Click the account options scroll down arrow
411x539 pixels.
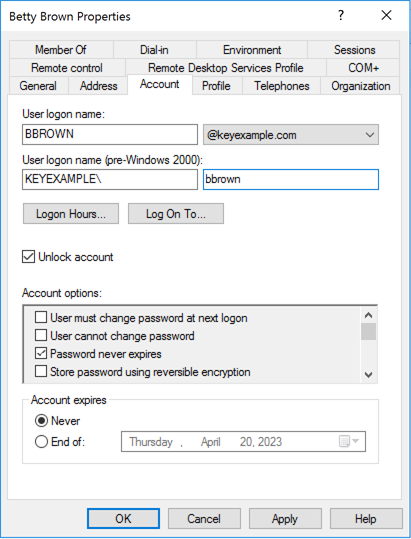(x=368, y=375)
